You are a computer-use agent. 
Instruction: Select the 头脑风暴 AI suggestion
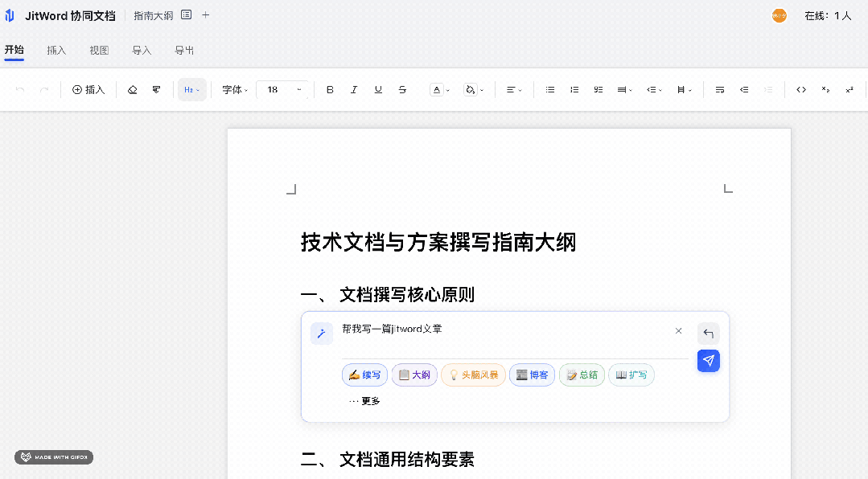coord(473,375)
